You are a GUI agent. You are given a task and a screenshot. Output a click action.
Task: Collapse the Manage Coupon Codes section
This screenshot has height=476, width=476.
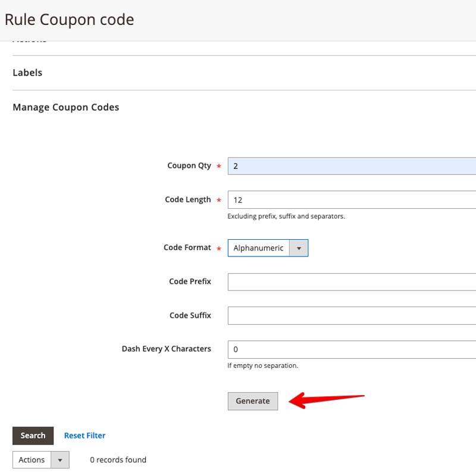(x=65, y=107)
